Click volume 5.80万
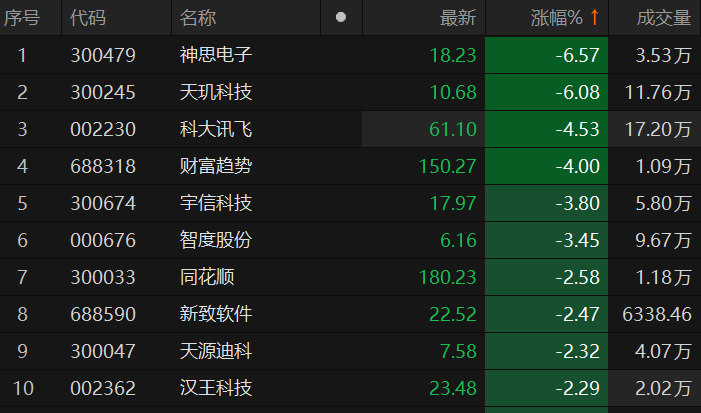The width and height of the screenshot is (701, 413). click(x=663, y=203)
